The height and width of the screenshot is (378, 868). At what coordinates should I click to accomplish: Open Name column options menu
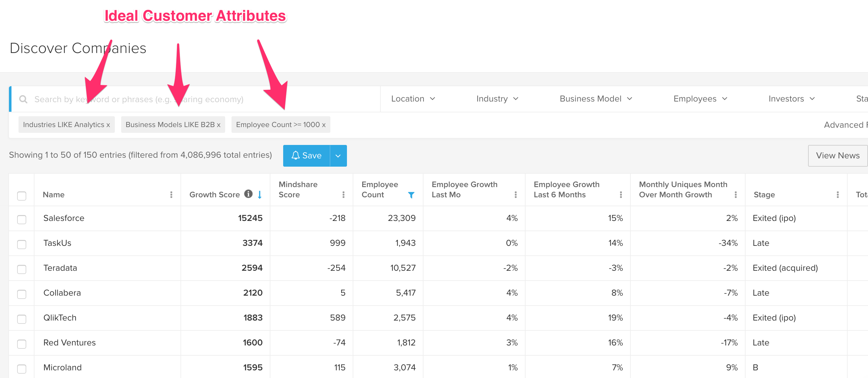pyautogui.click(x=171, y=195)
